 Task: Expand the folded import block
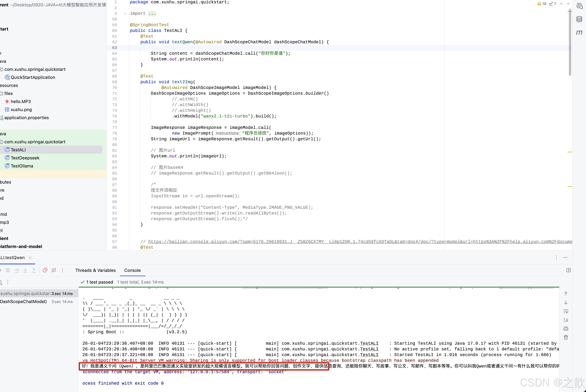125,13
